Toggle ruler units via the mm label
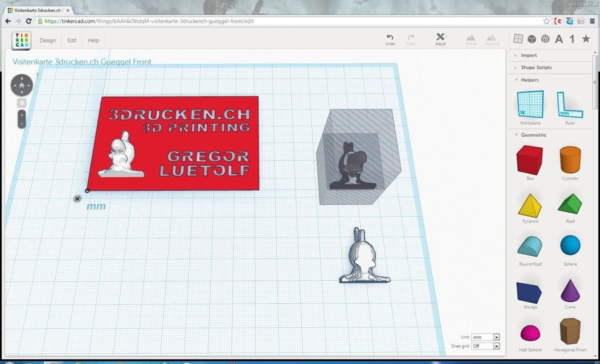This screenshot has width=600, height=364. [96, 206]
